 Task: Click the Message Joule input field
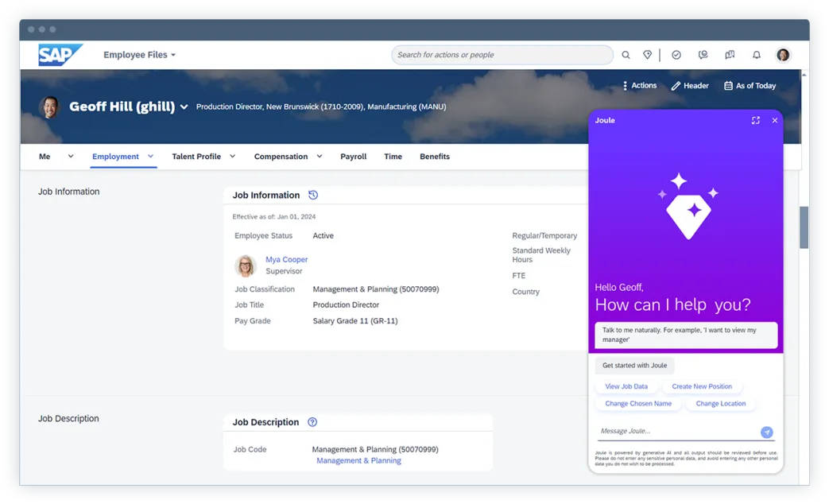click(x=676, y=431)
